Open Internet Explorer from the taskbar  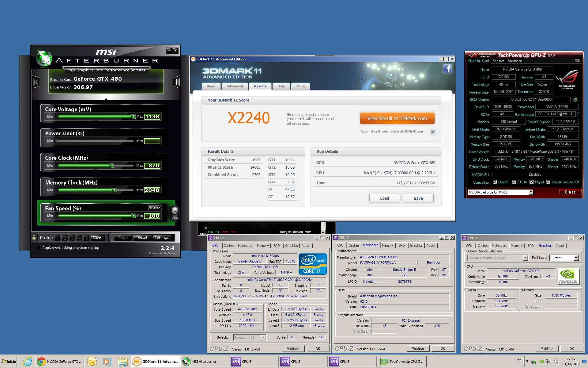pyautogui.click(x=27, y=362)
